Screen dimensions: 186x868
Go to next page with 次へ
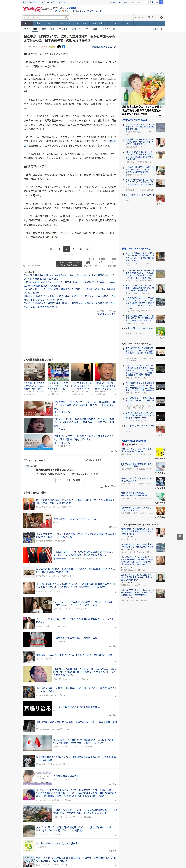click(x=89, y=249)
